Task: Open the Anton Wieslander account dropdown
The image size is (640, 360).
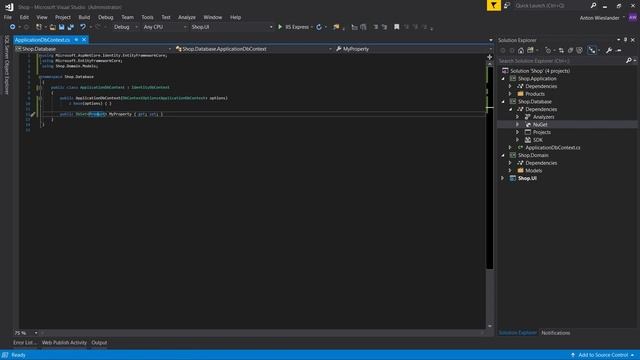Action: (x=602, y=18)
